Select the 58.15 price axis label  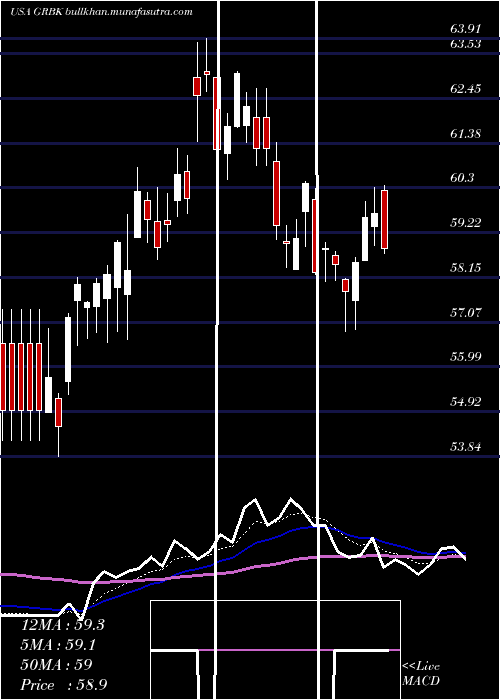(x=465, y=268)
